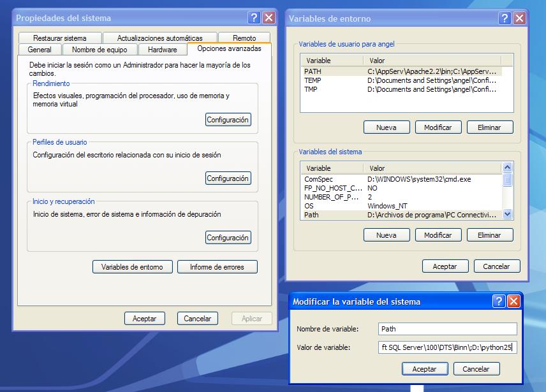
Task: Select the PATH user variable row
Action: point(402,71)
